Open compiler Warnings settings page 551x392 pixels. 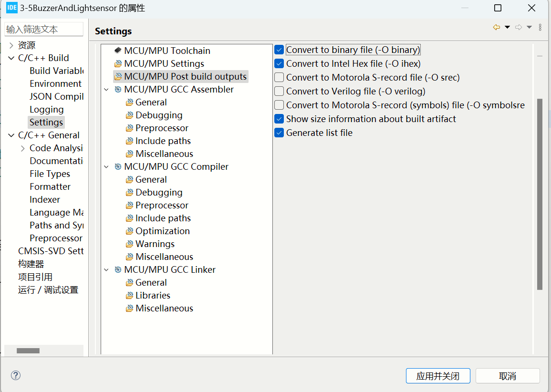click(x=155, y=244)
